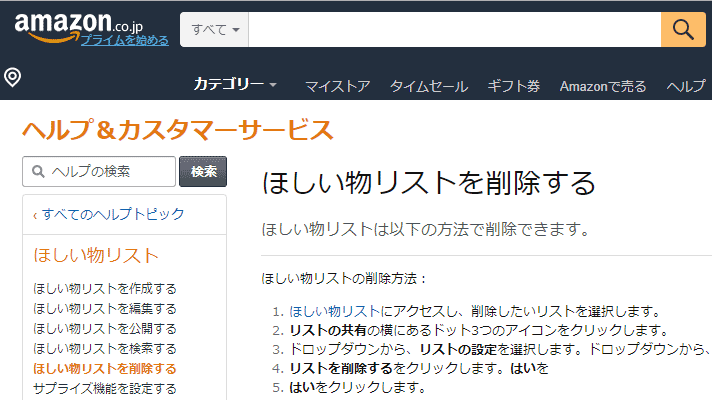712x400 pixels.
Task: Click the delivery location pin icon
Action: click(x=13, y=77)
